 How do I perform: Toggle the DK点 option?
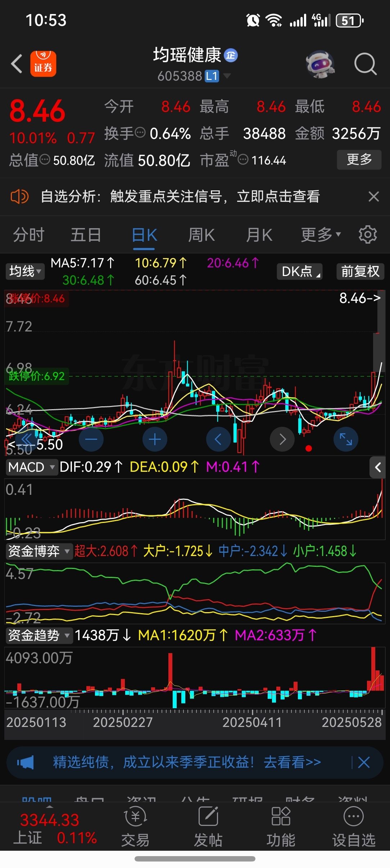299,271
